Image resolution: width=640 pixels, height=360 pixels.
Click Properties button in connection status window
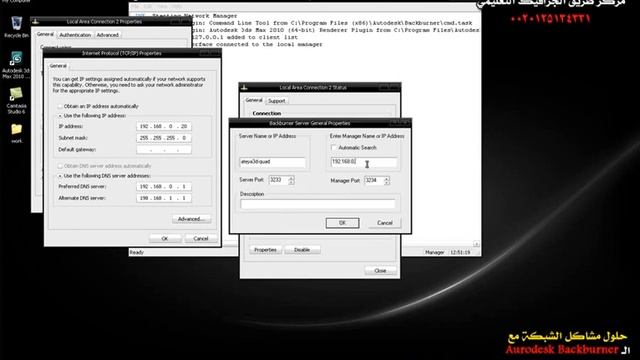(x=265, y=250)
